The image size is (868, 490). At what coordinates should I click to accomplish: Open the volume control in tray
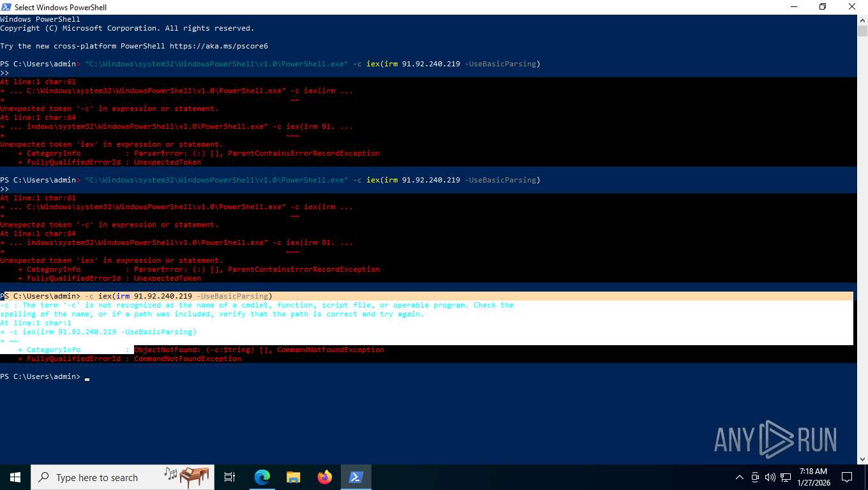pos(770,477)
